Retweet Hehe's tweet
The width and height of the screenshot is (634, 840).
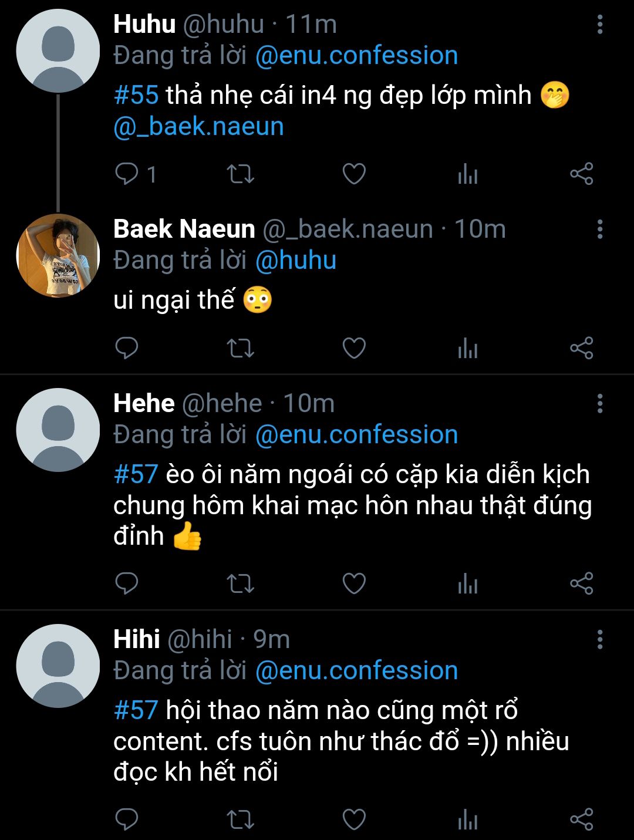240,583
